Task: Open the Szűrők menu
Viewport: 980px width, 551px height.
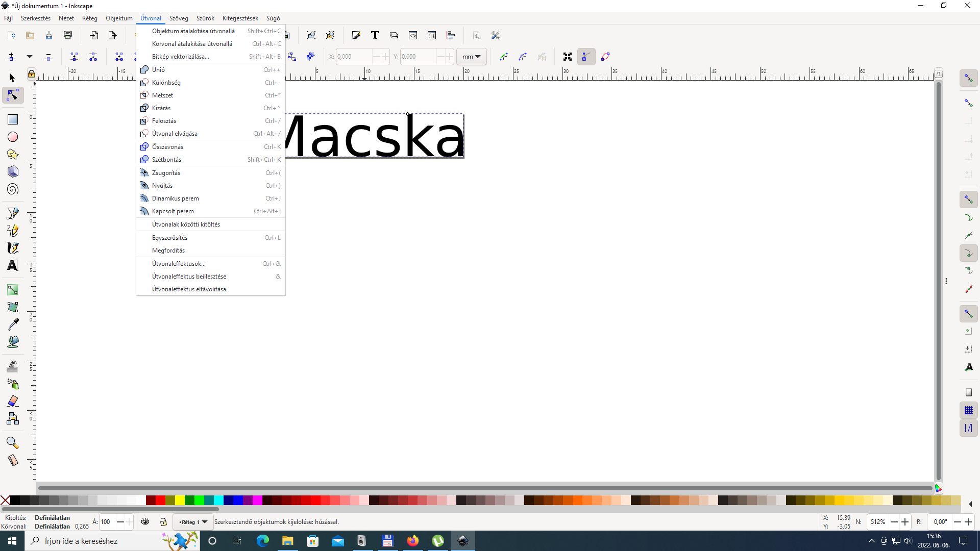Action: point(205,18)
